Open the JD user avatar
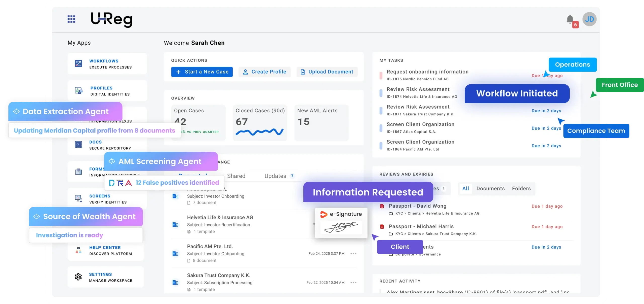 coord(589,19)
